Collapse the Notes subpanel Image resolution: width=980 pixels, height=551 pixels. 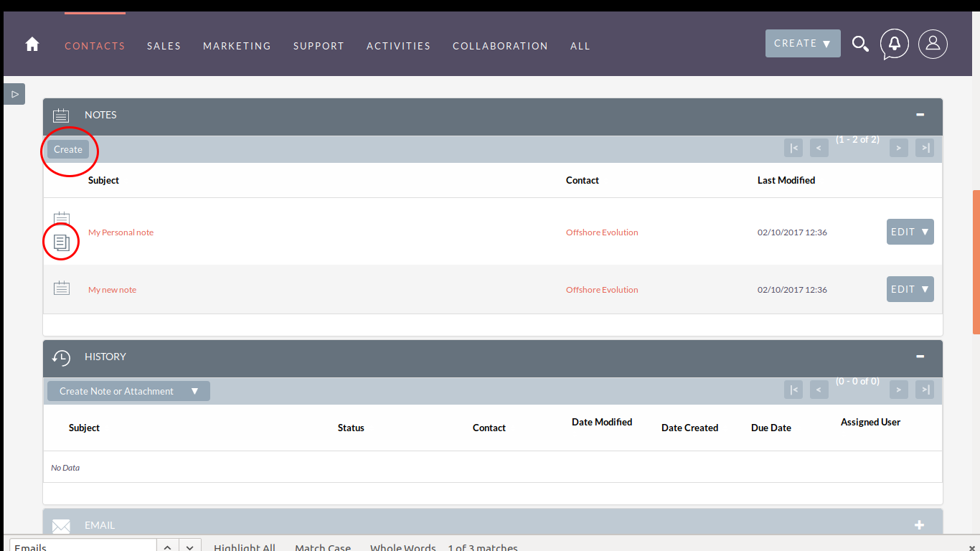pyautogui.click(x=920, y=115)
